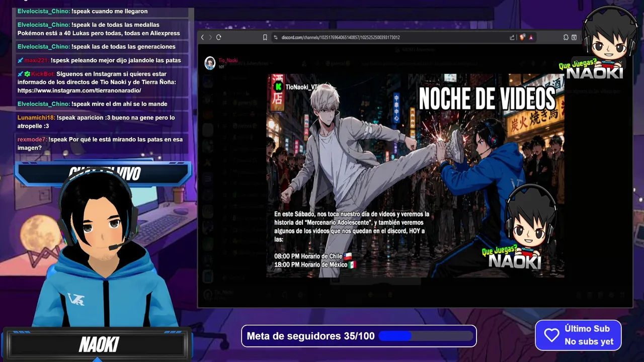Viewport: 644px width, 362px height.
Task: Click the Kick logo beside TioNaoki_VT
Action: coord(278,86)
